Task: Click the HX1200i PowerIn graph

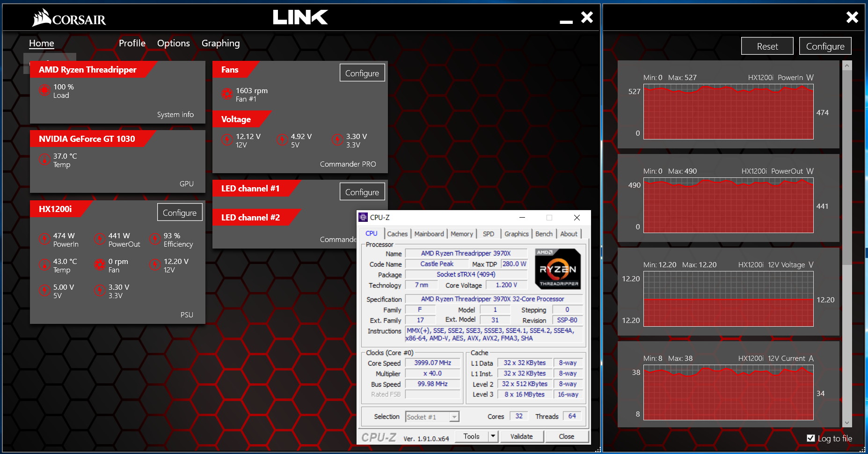Action: [x=729, y=112]
